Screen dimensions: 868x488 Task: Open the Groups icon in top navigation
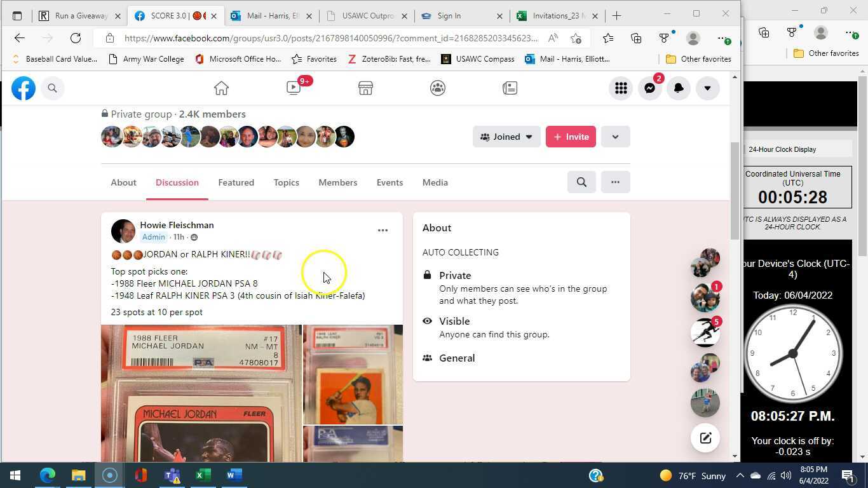point(437,88)
